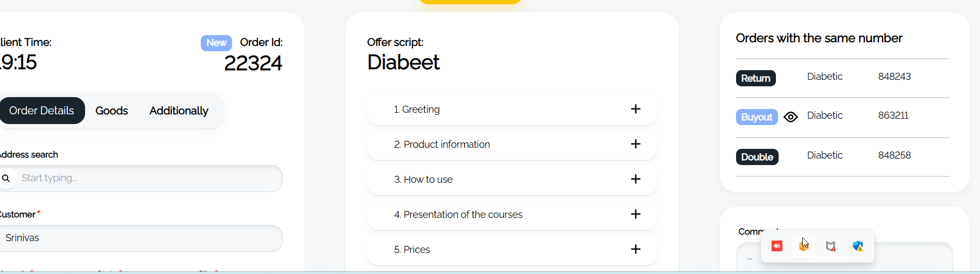
Task: Click the Buyout status badge
Action: (x=757, y=117)
